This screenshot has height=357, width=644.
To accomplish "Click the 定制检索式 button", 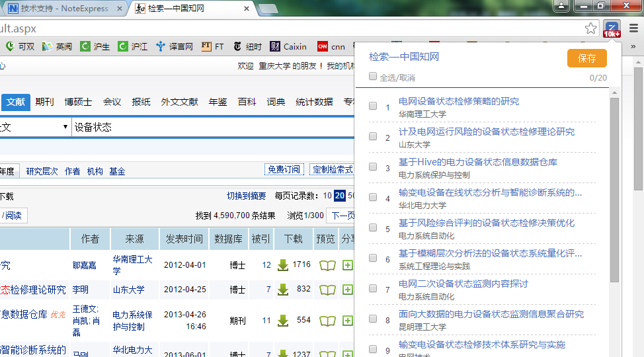I will coord(333,169).
